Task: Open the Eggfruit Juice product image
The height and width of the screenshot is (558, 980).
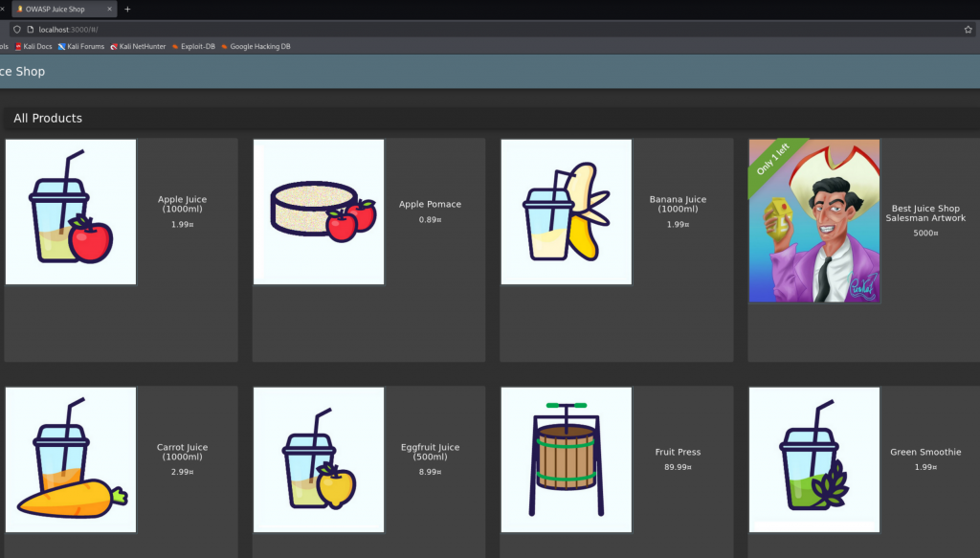Action: click(x=319, y=460)
